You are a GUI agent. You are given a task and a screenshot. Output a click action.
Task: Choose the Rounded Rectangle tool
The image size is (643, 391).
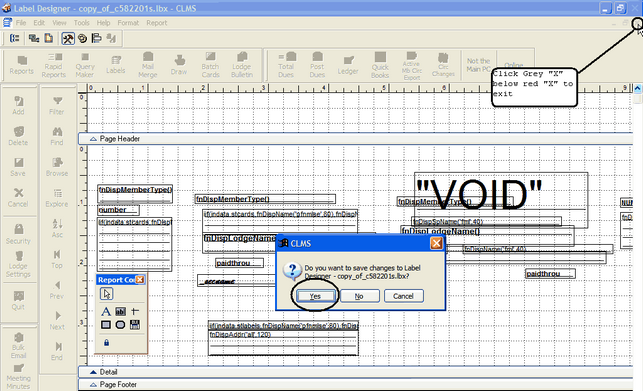[x=120, y=325]
